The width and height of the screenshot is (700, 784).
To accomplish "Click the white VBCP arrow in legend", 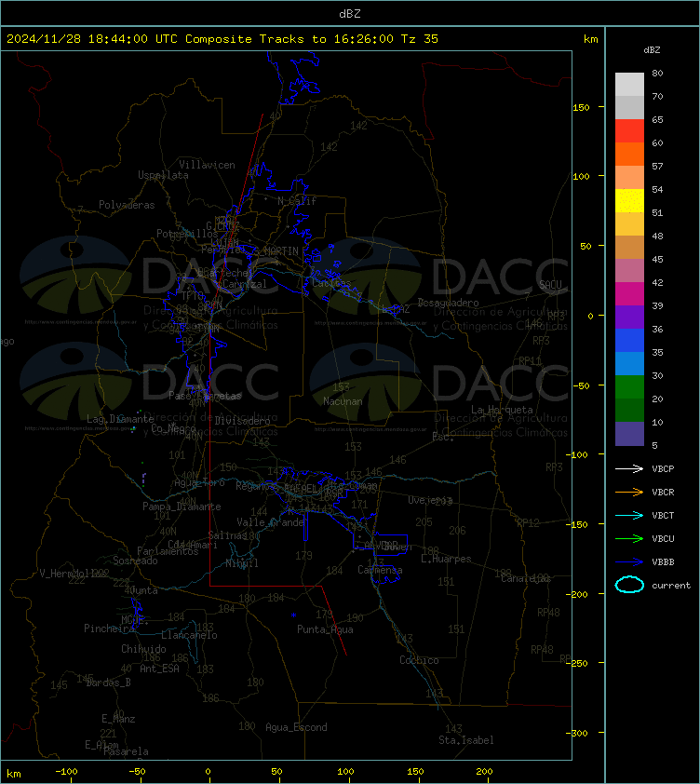I will [629, 468].
